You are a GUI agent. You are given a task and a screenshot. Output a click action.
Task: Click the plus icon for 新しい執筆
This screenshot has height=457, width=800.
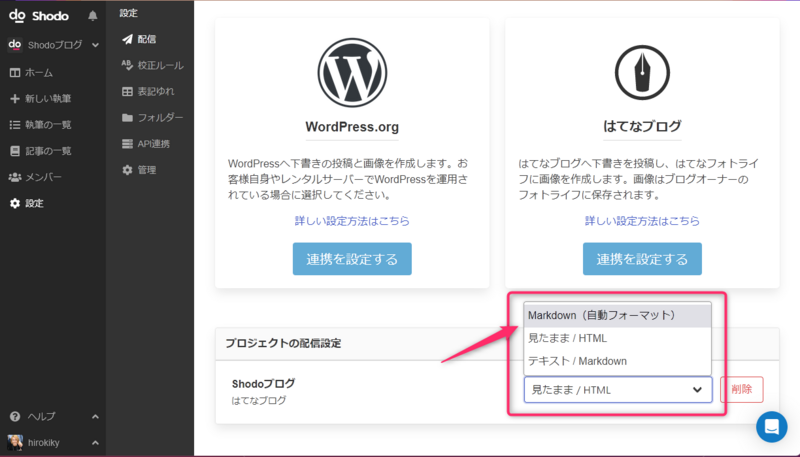click(x=15, y=98)
